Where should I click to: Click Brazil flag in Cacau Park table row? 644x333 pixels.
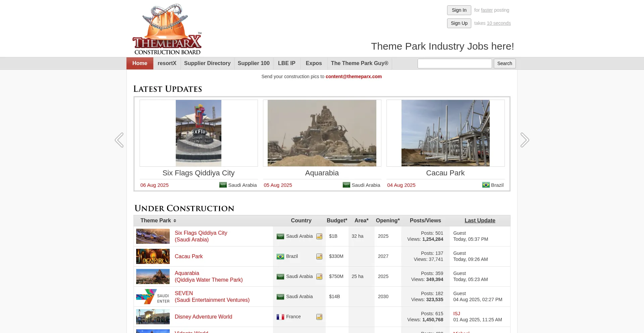pyautogui.click(x=280, y=257)
